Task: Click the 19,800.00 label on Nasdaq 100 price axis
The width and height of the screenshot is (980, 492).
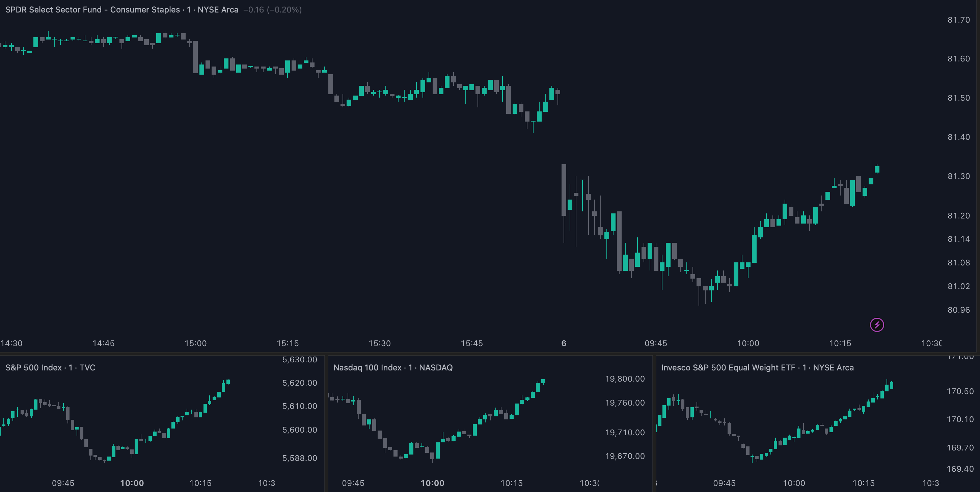Action: [x=625, y=379]
